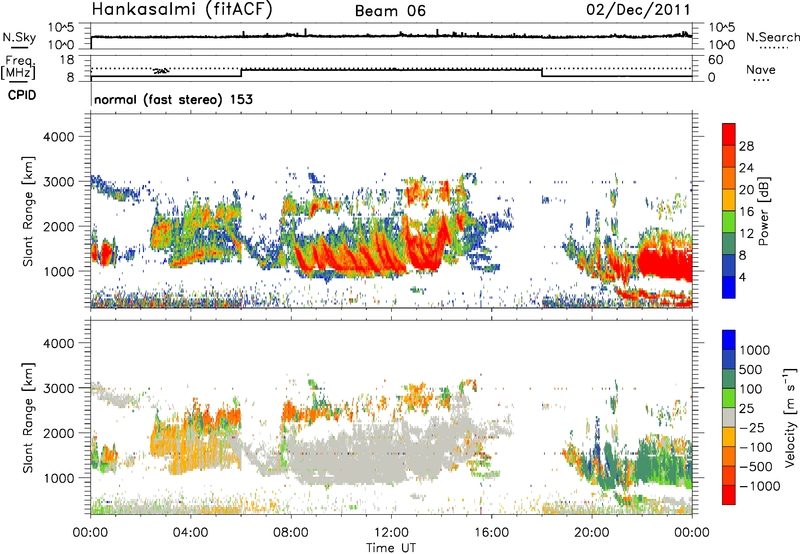The width and height of the screenshot is (800, 554).
Task: Click the "12" label on Power color bar
Action: click(x=746, y=234)
